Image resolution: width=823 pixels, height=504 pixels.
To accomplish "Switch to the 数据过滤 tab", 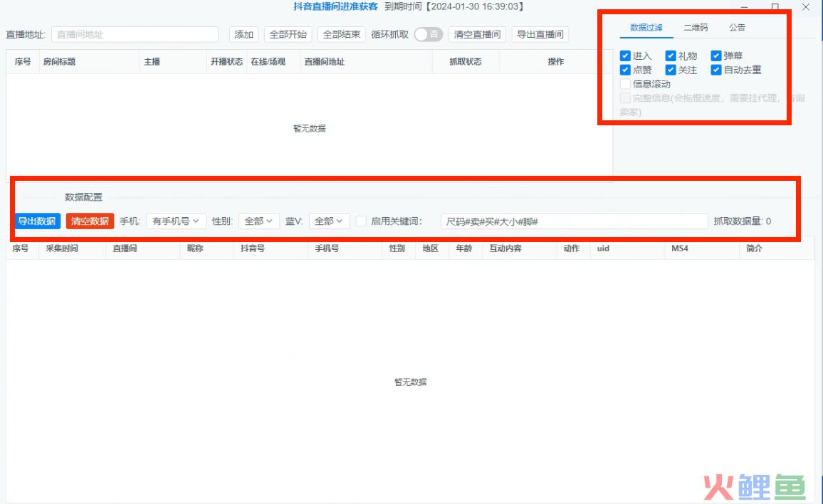I will click(646, 27).
